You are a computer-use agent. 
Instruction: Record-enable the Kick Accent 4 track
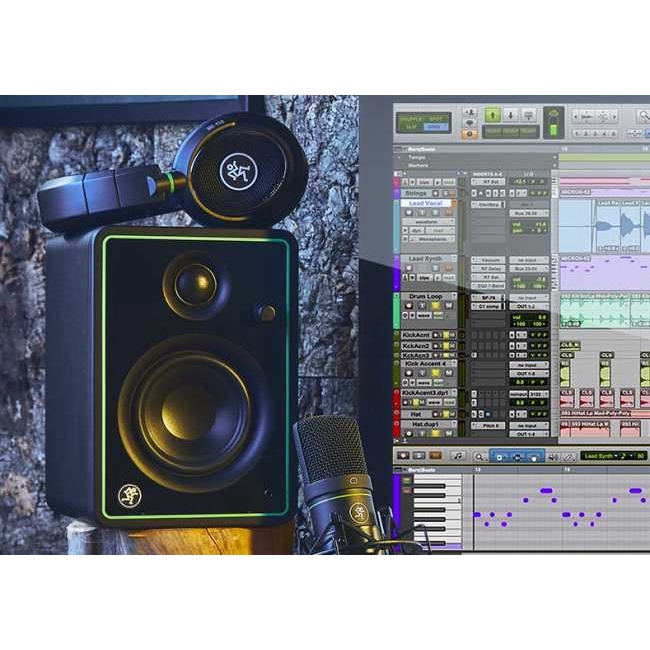point(409,374)
